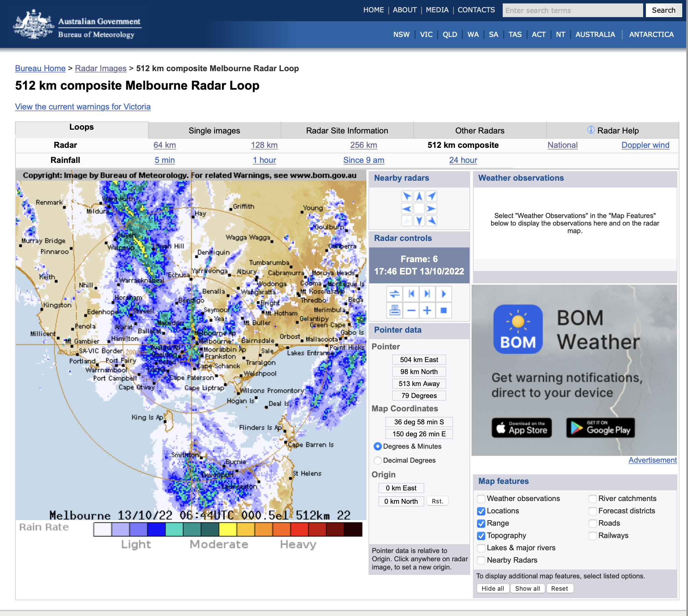Uncheck the Topography checkbox
The image size is (688, 616).
click(x=481, y=536)
